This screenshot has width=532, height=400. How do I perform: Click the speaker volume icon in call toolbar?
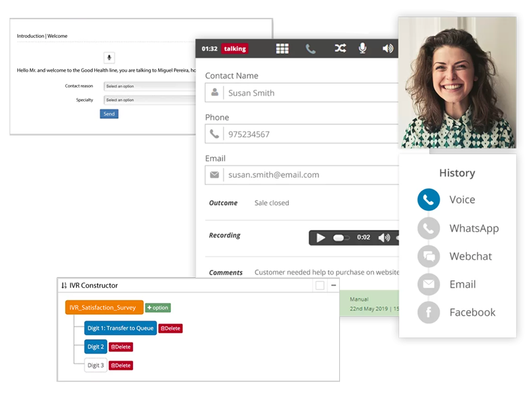(x=388, y=49)
